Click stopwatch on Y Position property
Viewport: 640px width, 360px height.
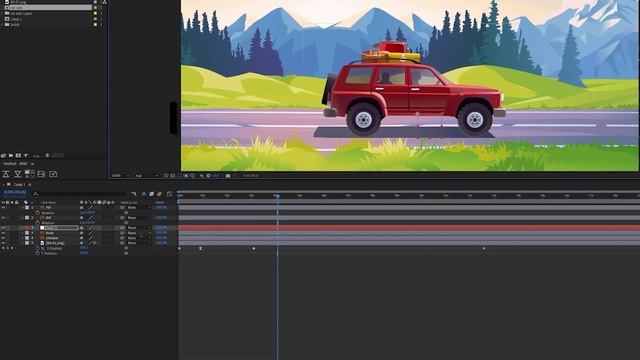38,253
